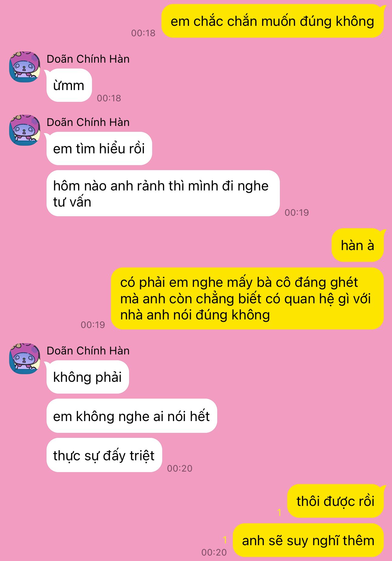The height and width of the screenshot is (561, 392).
Task: Tap the 00:19 timestamp beside 'tư vấn' message
Action: tap(297, 212)
